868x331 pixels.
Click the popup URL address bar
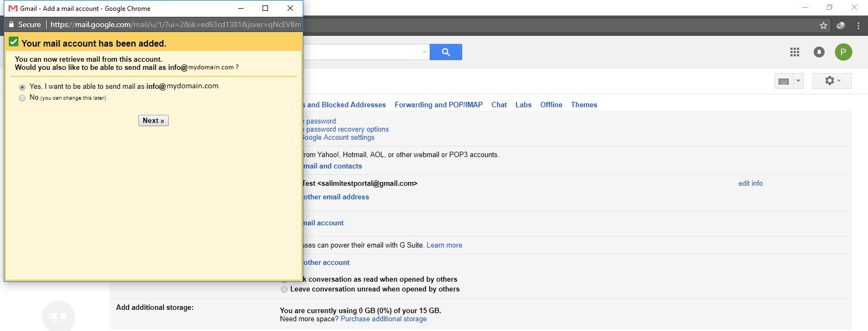tap(175, 24)
